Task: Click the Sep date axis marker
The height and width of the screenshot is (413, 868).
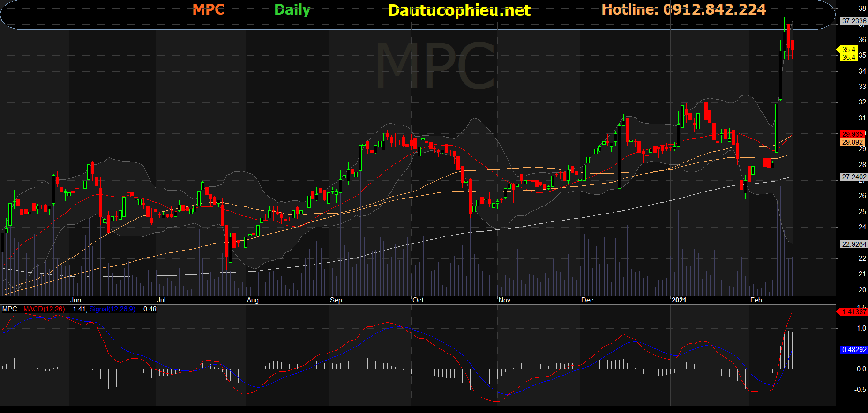Action: [x=336, y=300]
